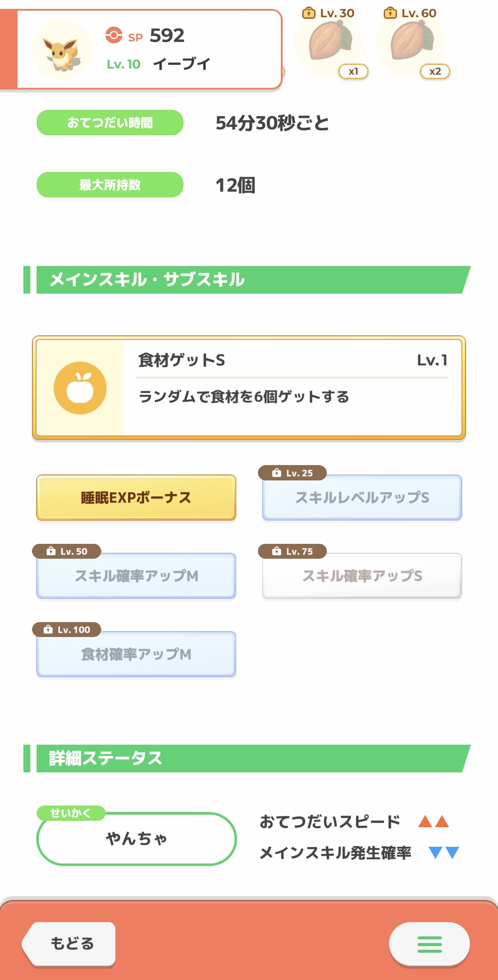Screen dimensions: 498x980
Task: Tap the locked スキル確率アップS sub skill
Action: click(362, 576)
